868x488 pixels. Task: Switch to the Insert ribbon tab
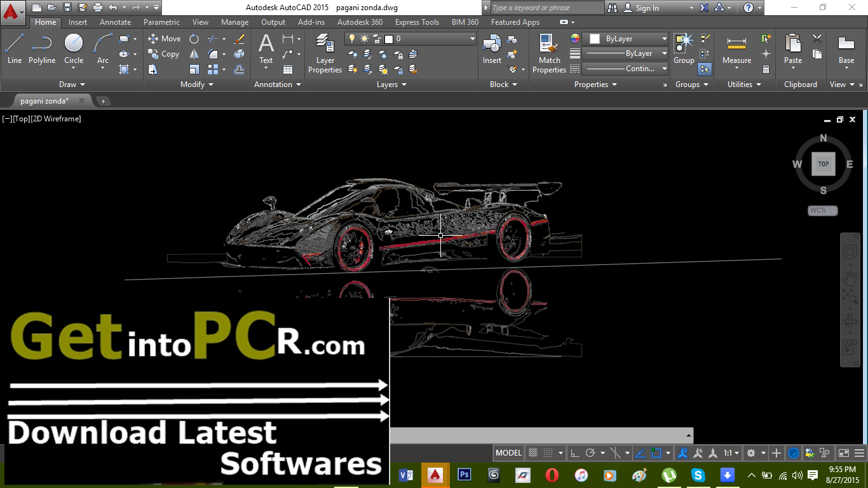click(78, 22)
